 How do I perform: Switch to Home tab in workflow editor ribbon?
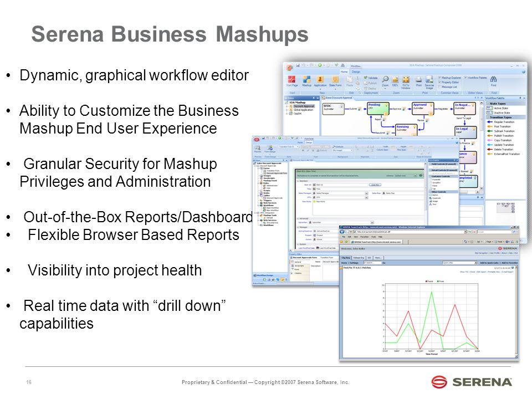(x=344, y=71)
